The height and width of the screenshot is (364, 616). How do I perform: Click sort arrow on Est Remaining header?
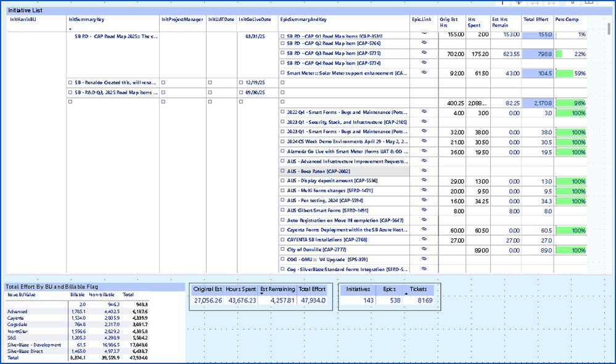pos(262,294)
